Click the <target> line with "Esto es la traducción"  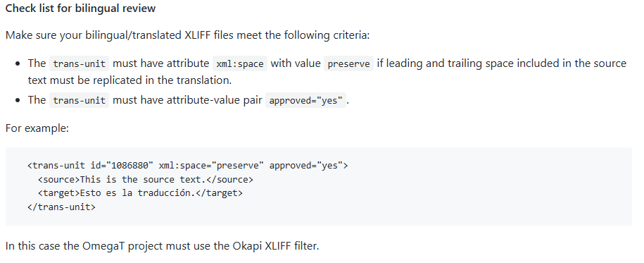pyautogui.click(x=141, y=192)
